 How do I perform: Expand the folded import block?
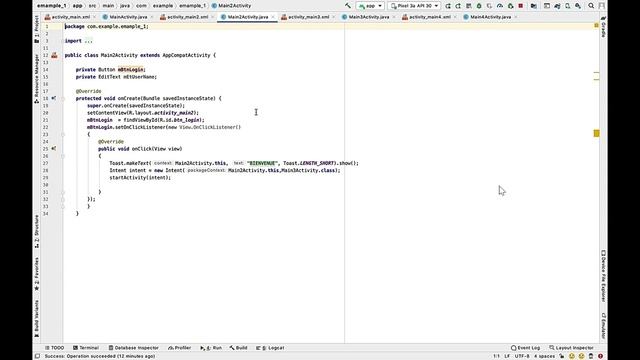coord(88,41)
